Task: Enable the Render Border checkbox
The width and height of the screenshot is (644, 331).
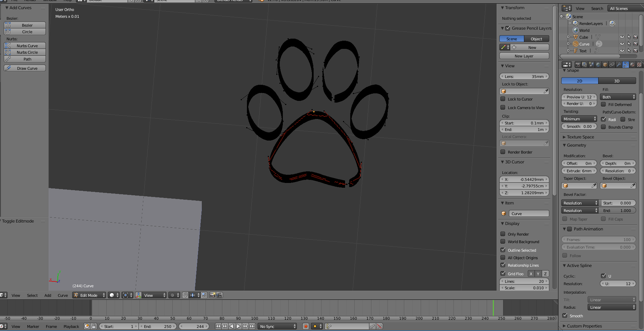Action: (503, 152)
